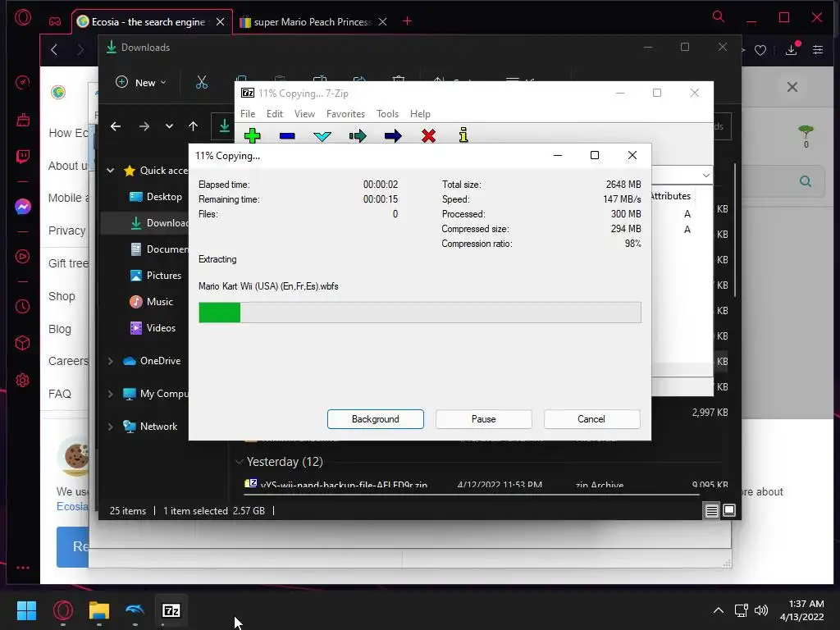Open Twitch in the Opera sidebar
The height and width of the screenshot is (630, 840).
click(22, 157)
